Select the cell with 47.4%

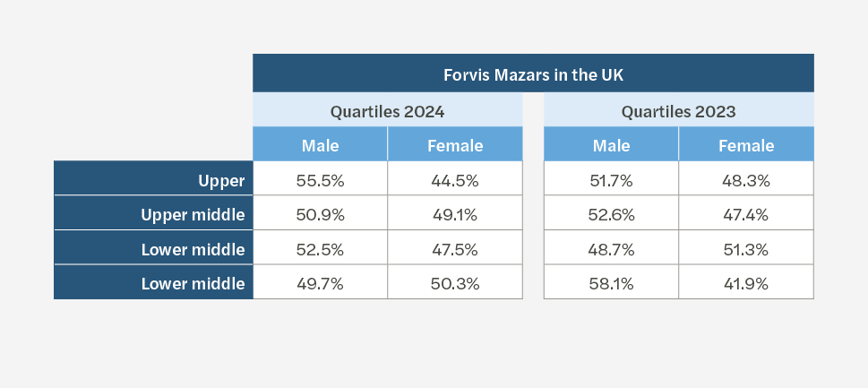tap(746, 215)
